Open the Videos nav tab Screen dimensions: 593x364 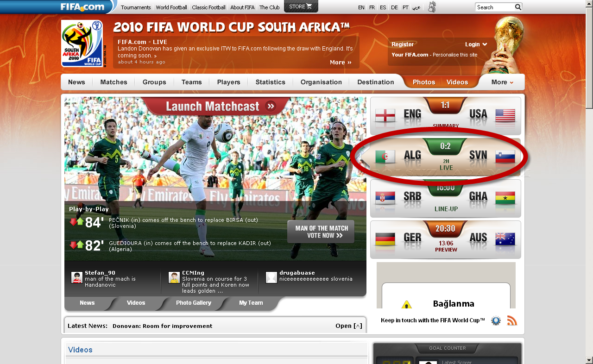click(x=457, y=82)
